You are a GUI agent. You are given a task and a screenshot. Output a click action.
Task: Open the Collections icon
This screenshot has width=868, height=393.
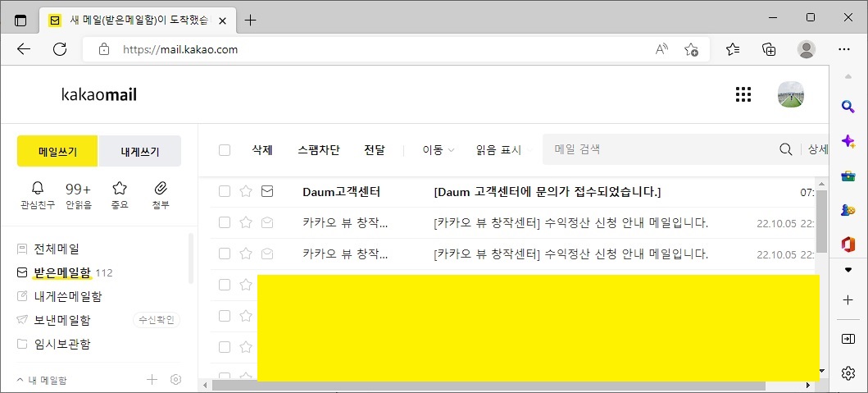tap(769, 49)
